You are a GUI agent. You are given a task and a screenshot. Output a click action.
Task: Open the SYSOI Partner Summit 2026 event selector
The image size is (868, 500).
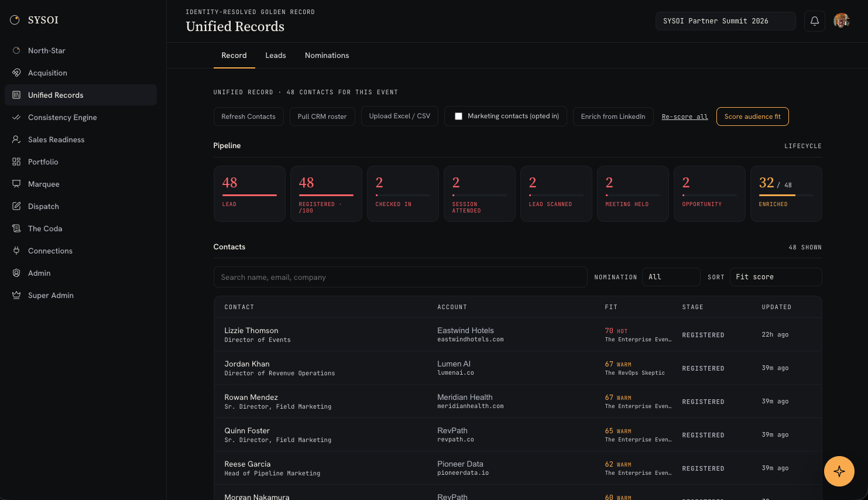[x=726, y=21]
